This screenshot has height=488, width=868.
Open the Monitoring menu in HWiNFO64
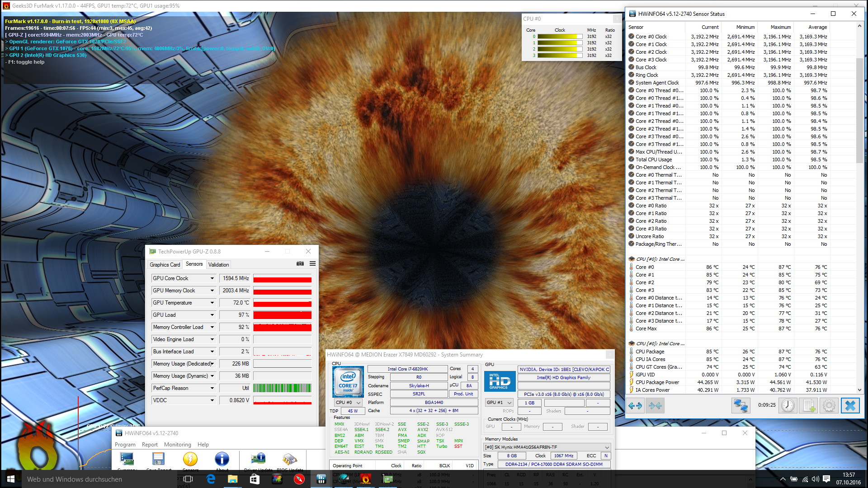(178, 445)
